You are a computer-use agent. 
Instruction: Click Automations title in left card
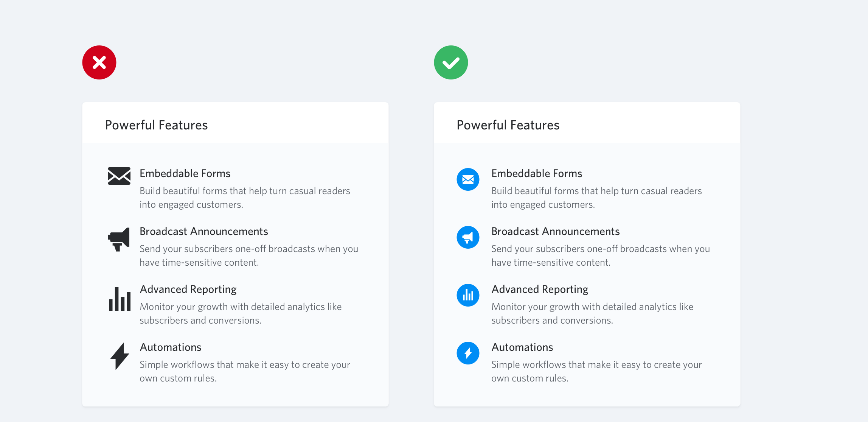[x=171, y=347]
